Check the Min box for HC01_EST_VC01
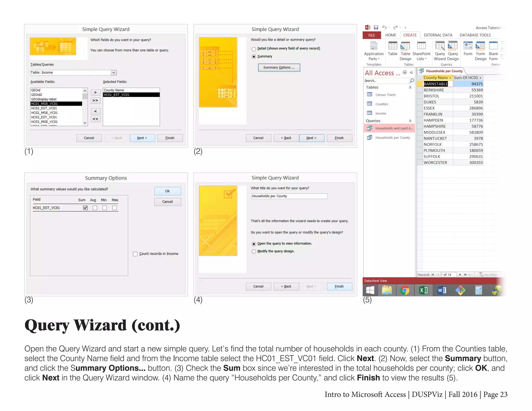 tap(104, 208)
